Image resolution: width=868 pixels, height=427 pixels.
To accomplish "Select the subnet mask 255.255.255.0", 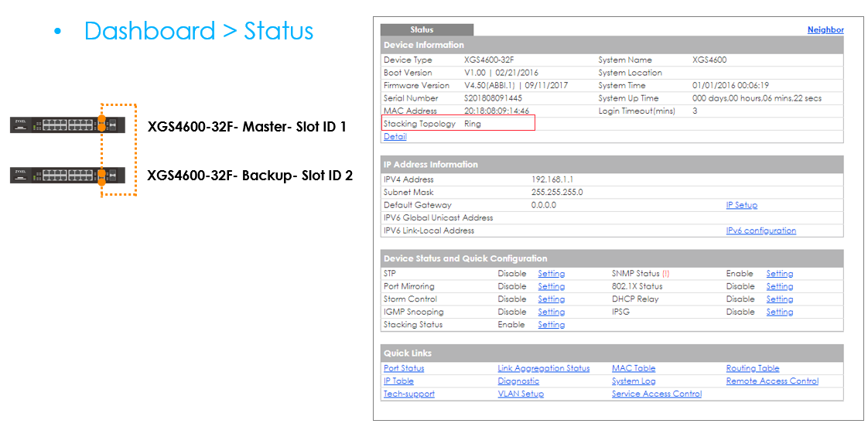I will 557,192.
